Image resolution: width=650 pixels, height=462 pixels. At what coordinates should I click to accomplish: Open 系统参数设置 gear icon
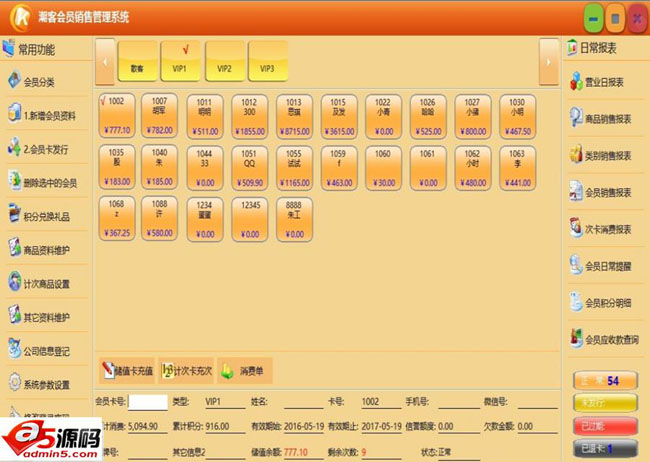pyautogui.click(x=15, y=382)
